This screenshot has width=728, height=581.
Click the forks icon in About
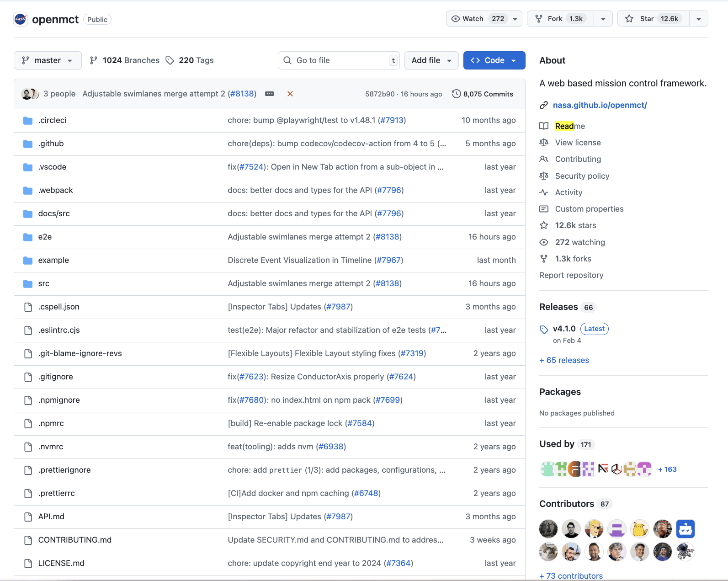(544, 259)
